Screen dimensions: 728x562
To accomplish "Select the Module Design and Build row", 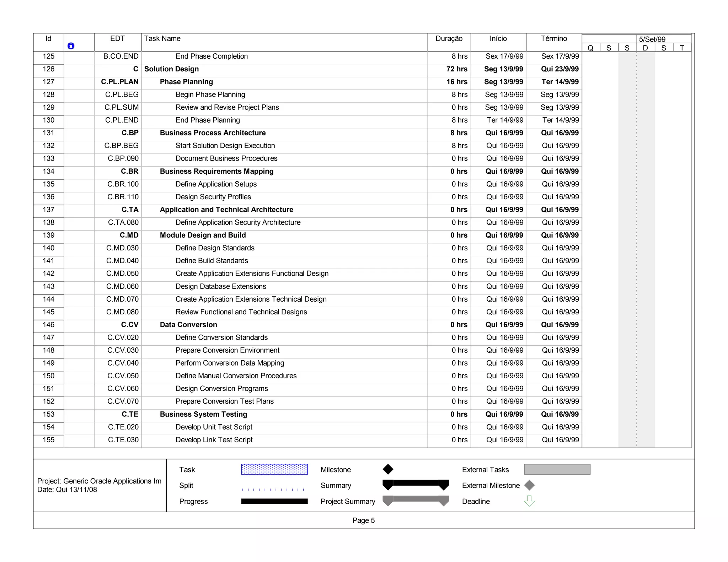I will (x=203, y=235).
